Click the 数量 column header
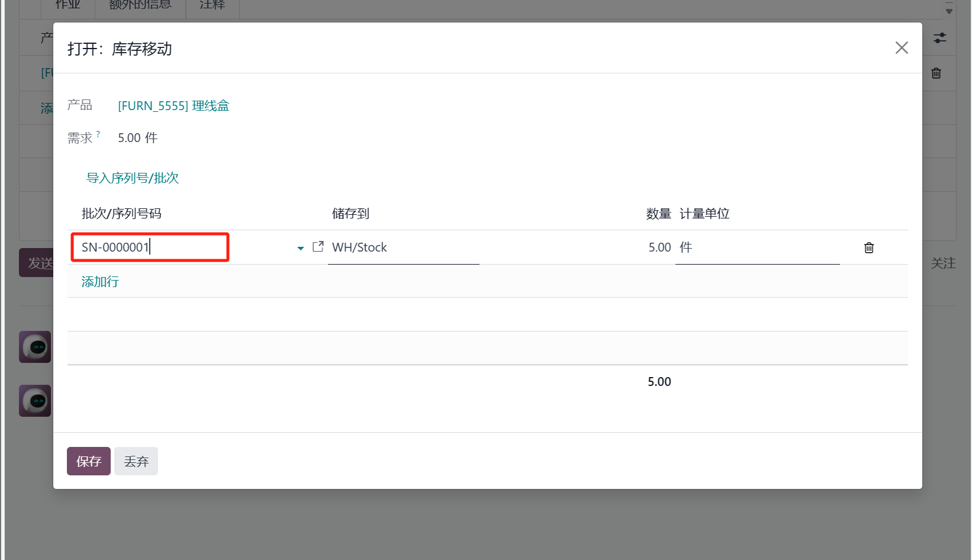Viewport: 972px width, 560px height. pos(658,214)
